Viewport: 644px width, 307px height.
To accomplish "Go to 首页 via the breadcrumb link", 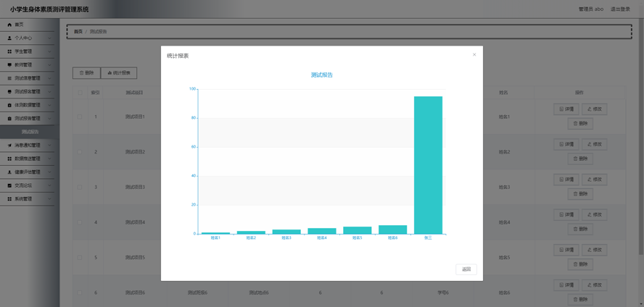I will coord(78,32).
